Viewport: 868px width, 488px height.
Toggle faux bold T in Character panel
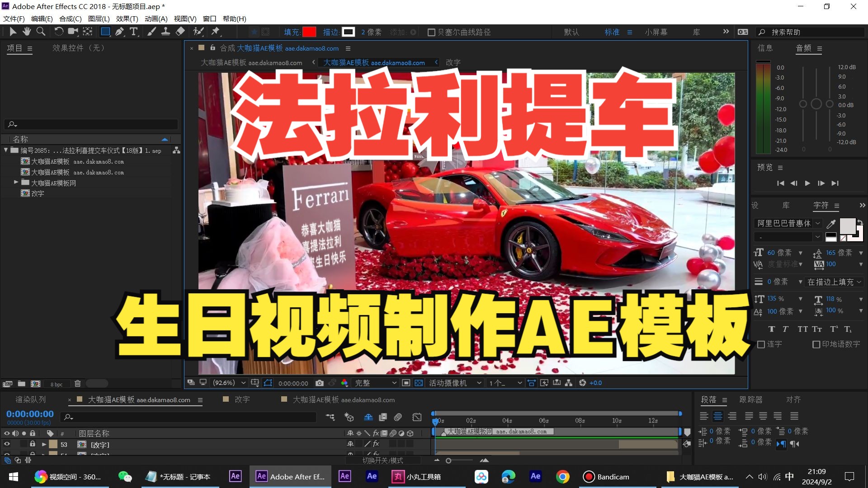(x=772, y=329)
